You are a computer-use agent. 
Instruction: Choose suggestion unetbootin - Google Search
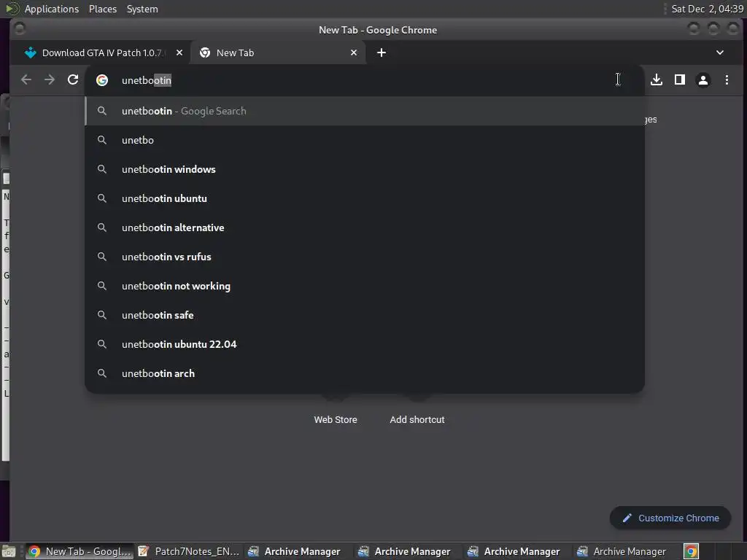365,111
